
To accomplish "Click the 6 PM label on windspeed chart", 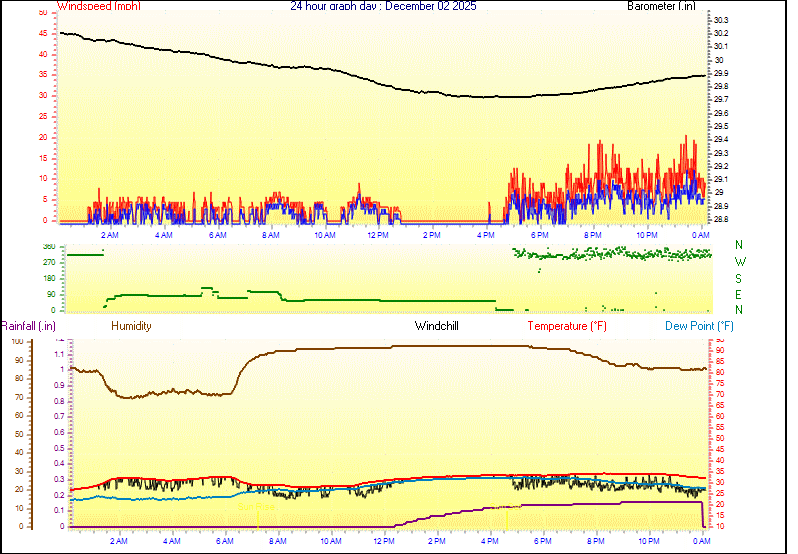I will 539,235.
